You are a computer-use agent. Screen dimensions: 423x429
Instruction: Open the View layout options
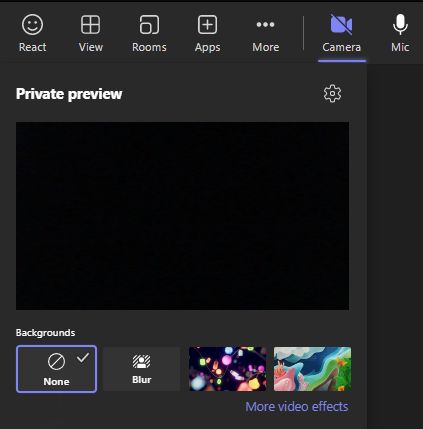click(x=91, y=33)
